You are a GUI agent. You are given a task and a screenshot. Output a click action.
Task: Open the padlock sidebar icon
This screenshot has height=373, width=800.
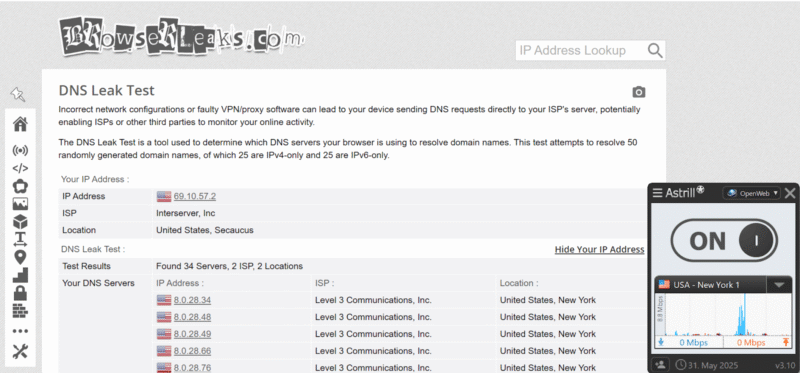coord(20,293)
